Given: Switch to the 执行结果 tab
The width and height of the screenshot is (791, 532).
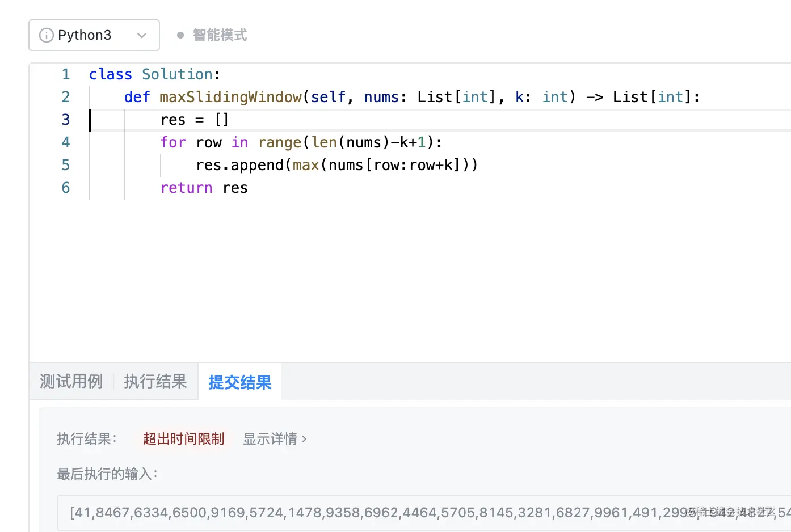Looking at the screenshot, I should (x=155, y=381).
